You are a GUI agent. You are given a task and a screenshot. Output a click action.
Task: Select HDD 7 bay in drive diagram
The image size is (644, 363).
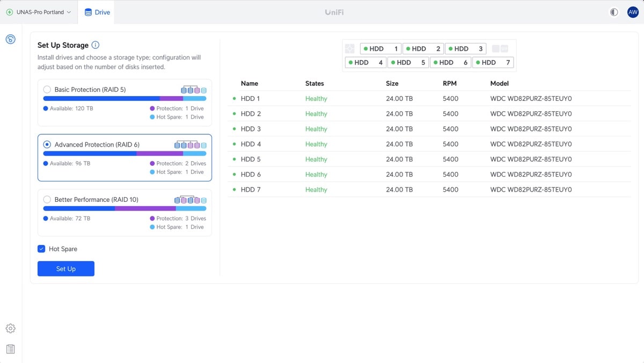pos(493,63)
